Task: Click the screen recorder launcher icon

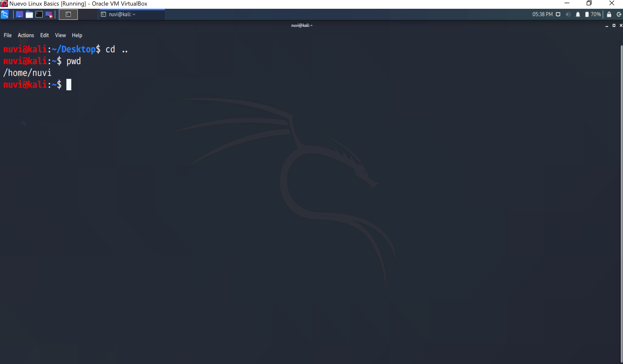Action: [49, 14]
